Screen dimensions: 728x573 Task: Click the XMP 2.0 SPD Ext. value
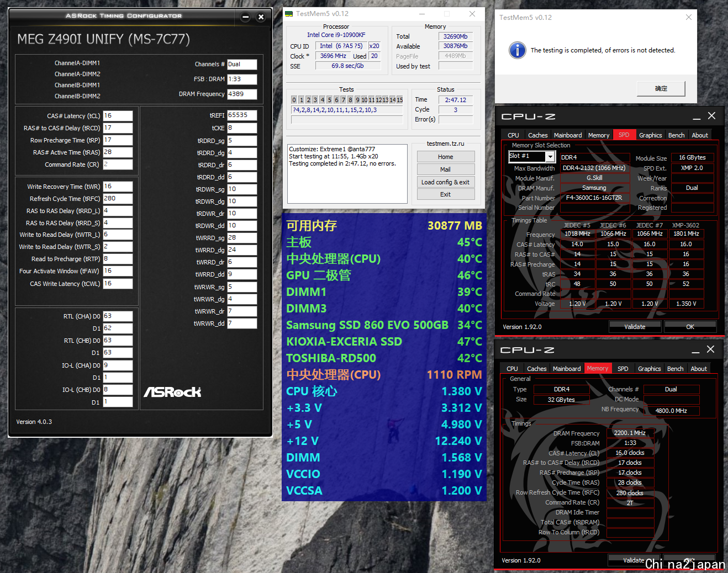coord(692,168)
